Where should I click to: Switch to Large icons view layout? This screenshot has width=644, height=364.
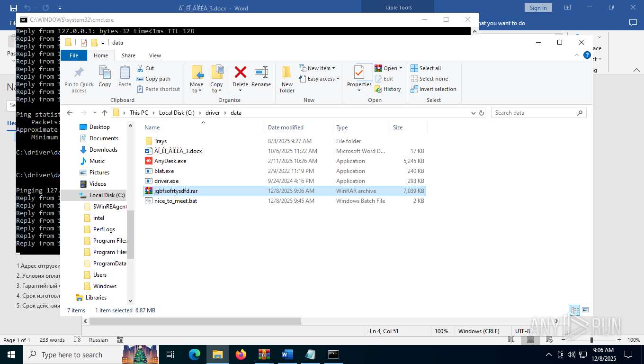pyautogui.click(x=585, y=310)
